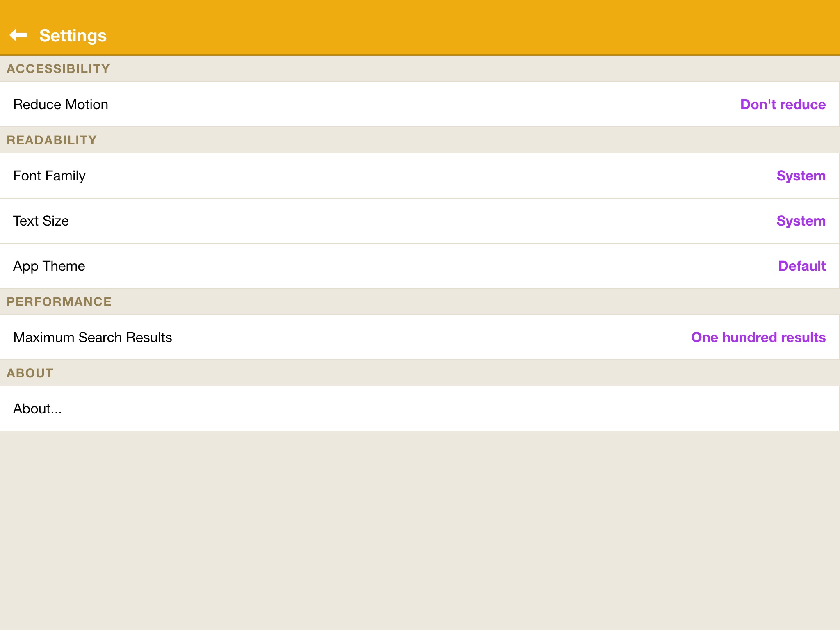Open the About... entry

coord(38,409)
